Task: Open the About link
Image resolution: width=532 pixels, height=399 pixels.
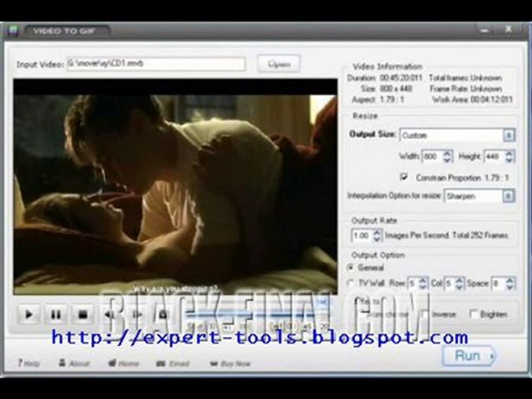Action: pos(74,364)
